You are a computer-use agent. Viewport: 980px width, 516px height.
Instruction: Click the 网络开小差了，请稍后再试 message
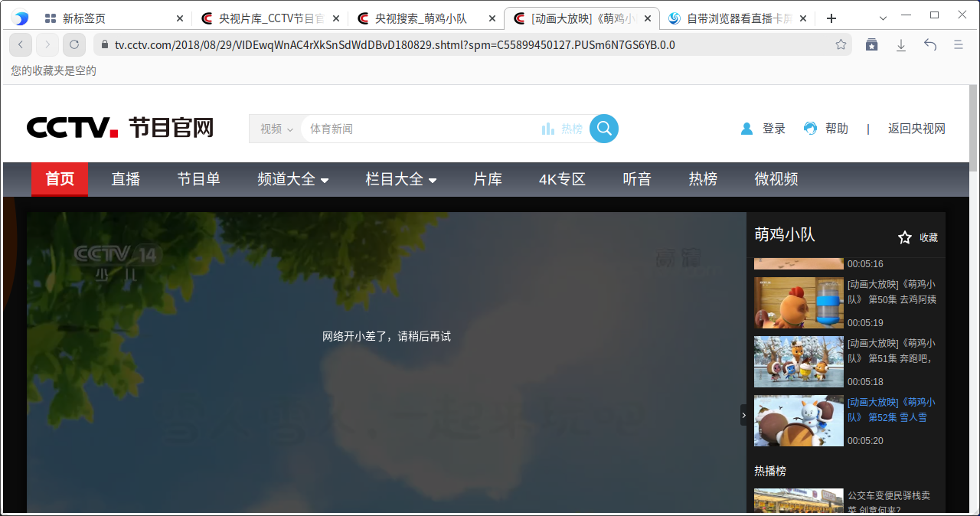[x=387, y=336]
